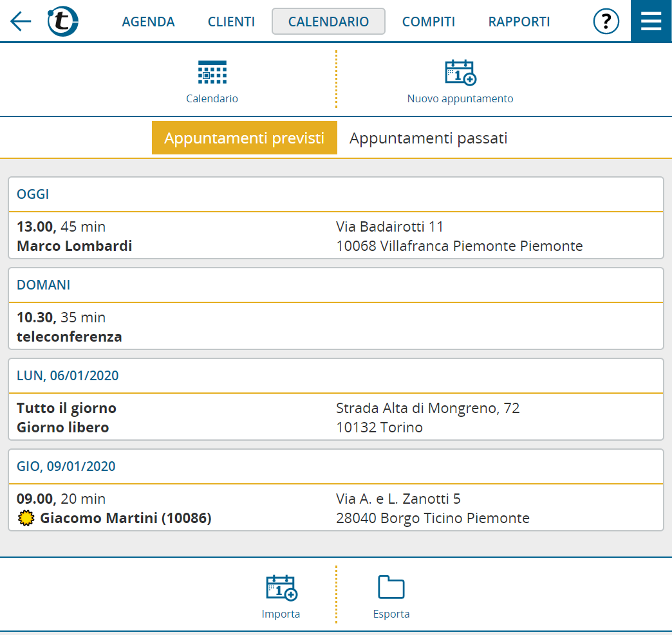Click the round 't' app logo
This screenshot has height=635, width=672.
click(62, 21)
